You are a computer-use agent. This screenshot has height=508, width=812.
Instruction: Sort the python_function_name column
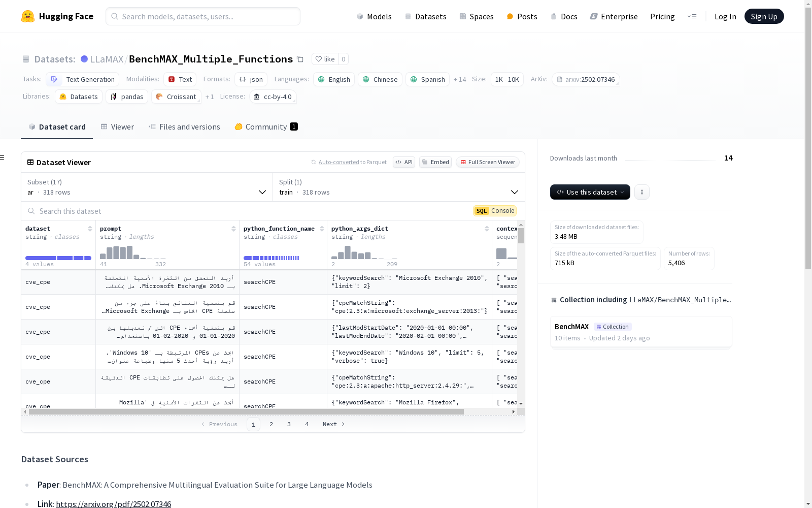coord(322,229)
